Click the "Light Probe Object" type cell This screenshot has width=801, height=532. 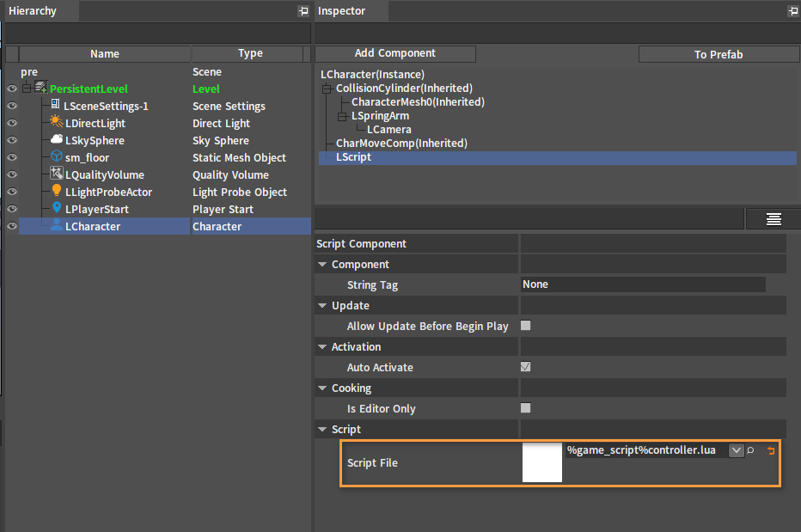240,193
